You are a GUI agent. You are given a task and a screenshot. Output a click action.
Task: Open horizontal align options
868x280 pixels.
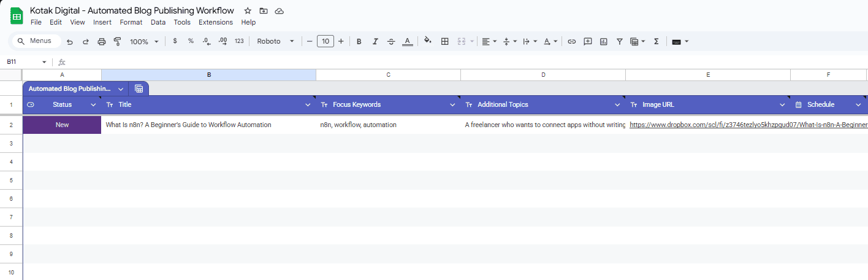pos(489,41)
